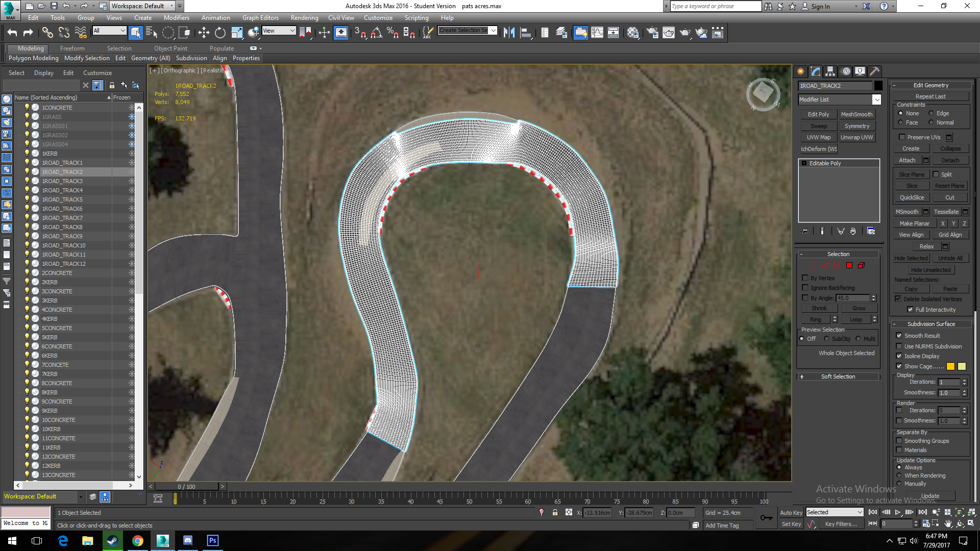Open the Graph Editors menu
The height and width of the screenshot is (551, 980).
point(260,18)
